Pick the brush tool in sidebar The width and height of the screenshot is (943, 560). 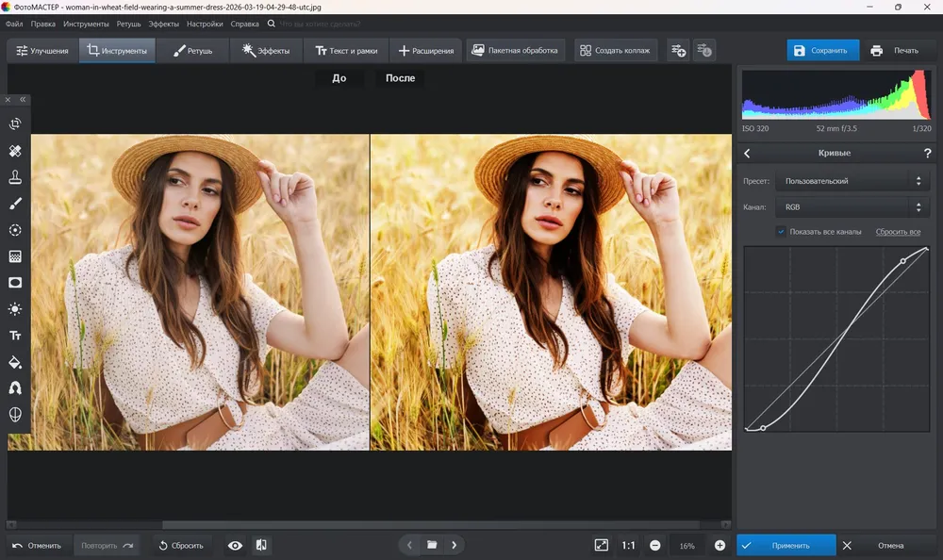pyautogui.click(x=15, y=204)
